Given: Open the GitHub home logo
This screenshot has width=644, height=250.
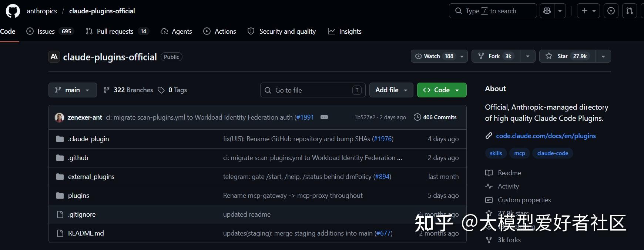Looking at the screenshot, I should (x=13, y=11).
